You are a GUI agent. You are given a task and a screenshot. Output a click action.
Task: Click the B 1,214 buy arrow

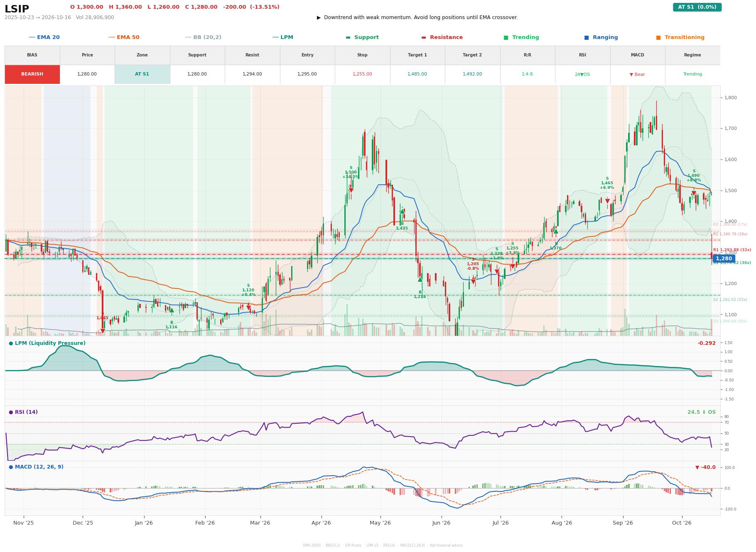tap(420, 279)
